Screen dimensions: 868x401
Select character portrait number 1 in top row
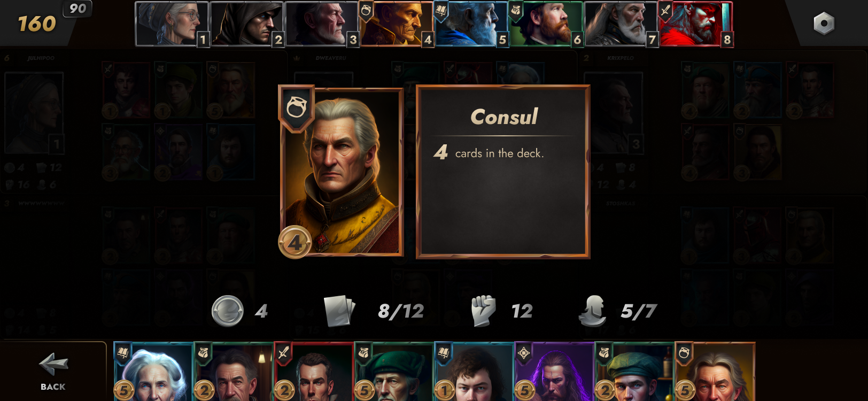pyautogui.click(x=172, y=24)
